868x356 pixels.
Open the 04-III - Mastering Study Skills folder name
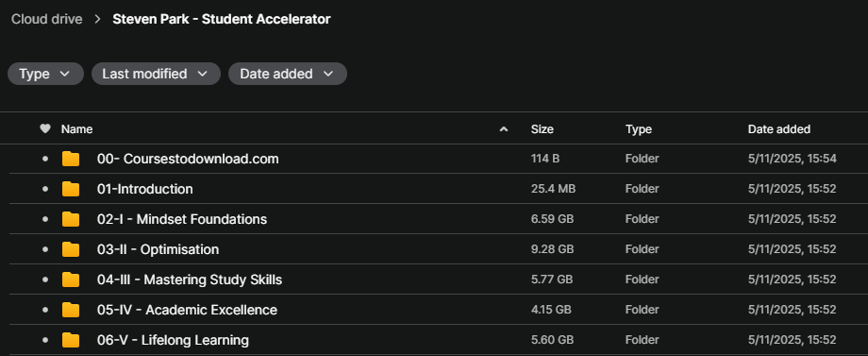pyautogui.click(x=190, y=280)
